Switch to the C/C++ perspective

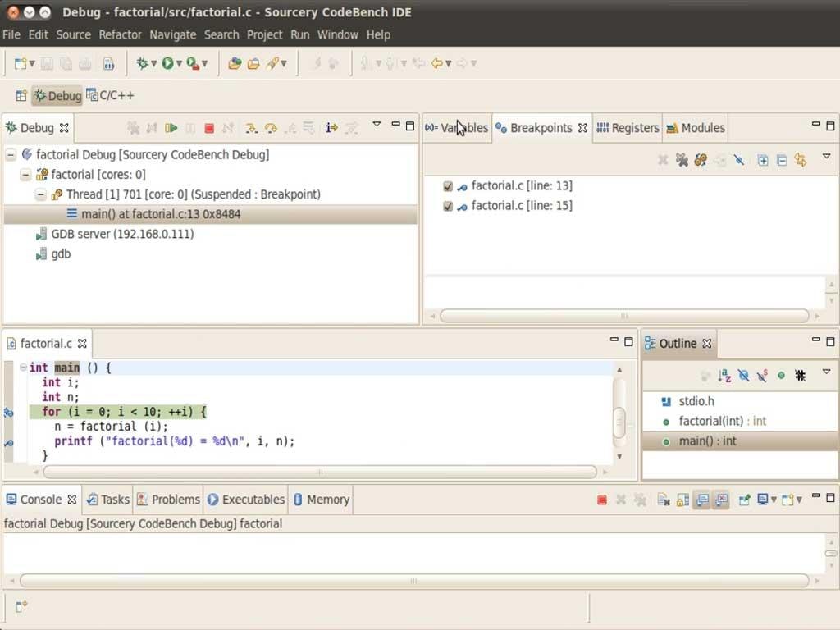coord(111,95)
